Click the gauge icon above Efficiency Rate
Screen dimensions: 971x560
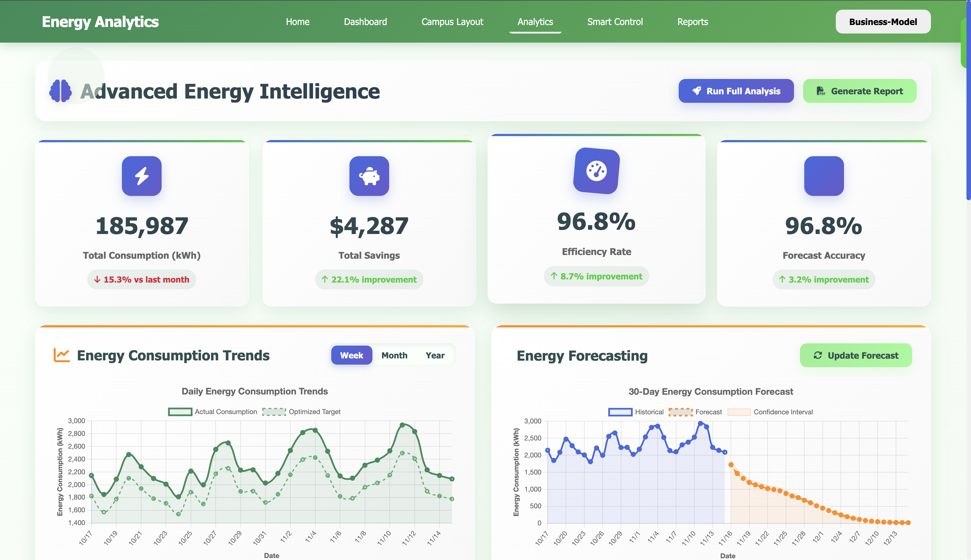pyautogui.click(x=596, y=171)
